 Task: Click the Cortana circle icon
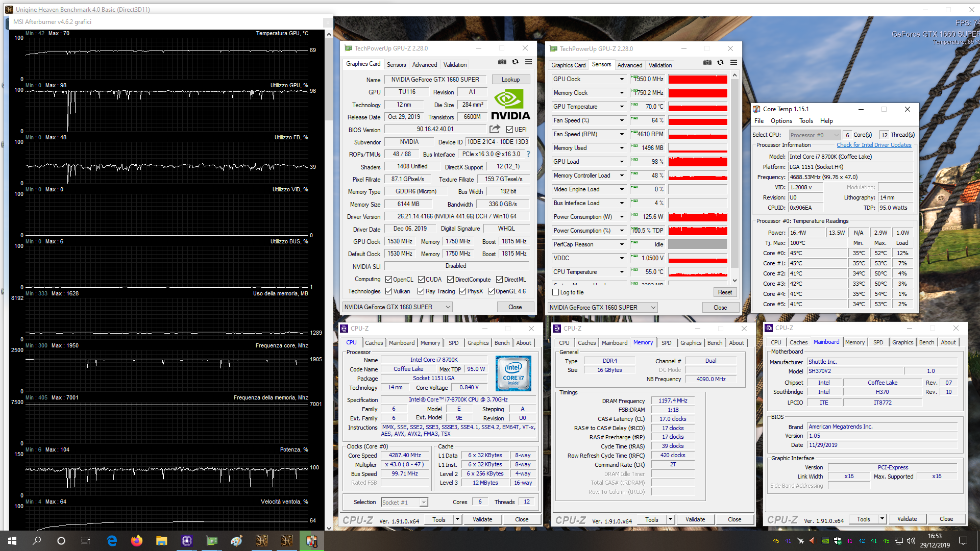coord(61,541)
